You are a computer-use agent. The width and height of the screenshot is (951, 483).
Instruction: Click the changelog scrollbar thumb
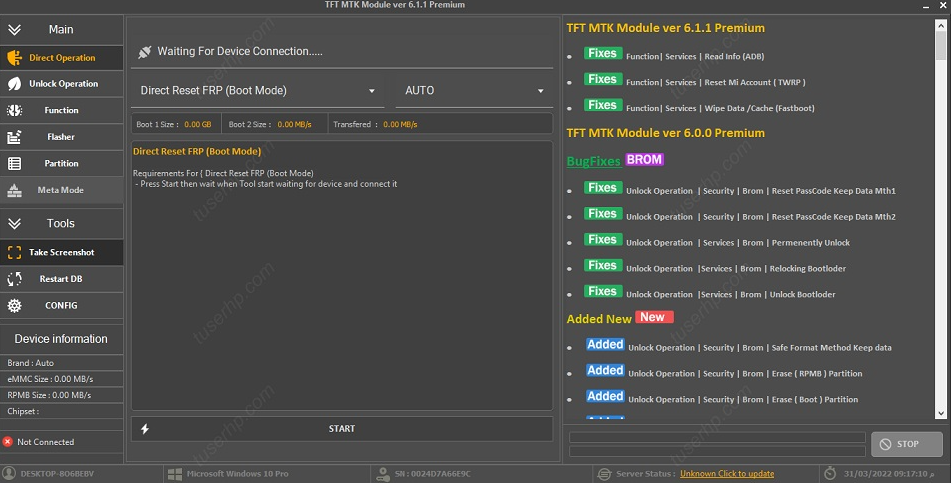(x=941, y=46)
